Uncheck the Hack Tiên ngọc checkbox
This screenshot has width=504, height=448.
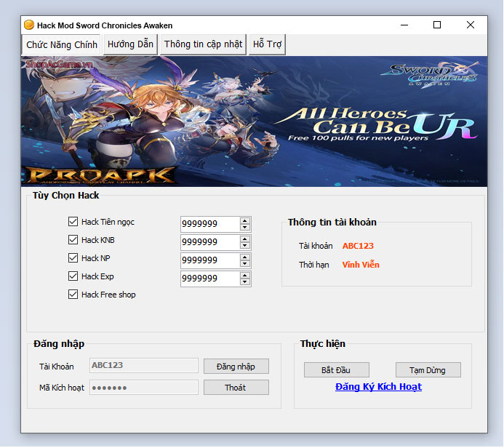click(73, 221)
